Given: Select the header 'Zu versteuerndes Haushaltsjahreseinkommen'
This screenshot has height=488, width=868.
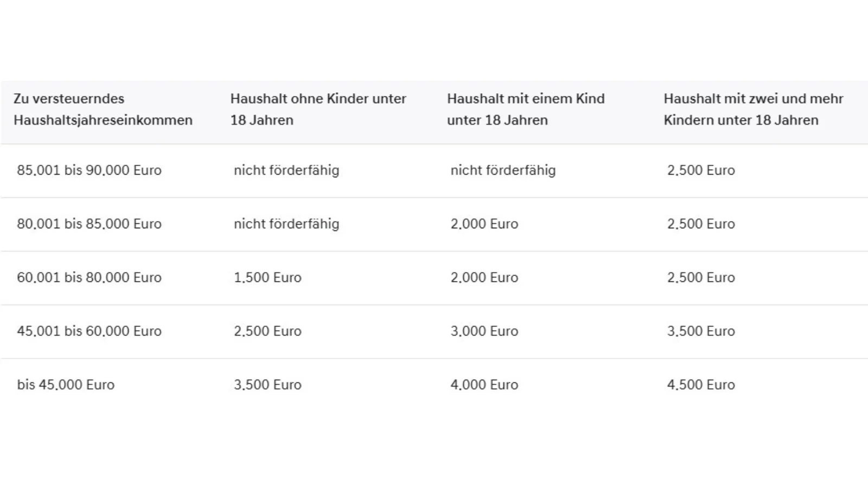Looking at the screenshot, I should 103,109.
